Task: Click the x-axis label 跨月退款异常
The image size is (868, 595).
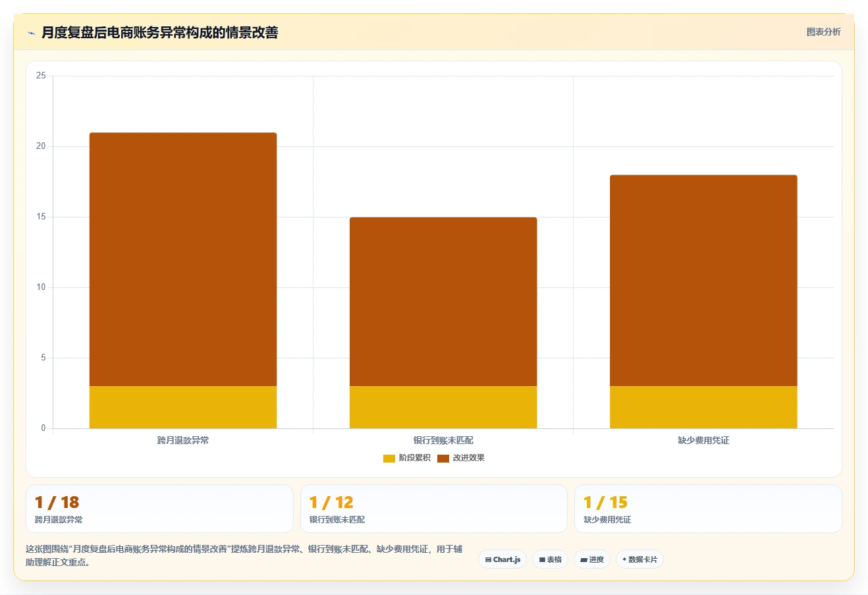Action: pyautogui.click(x=183, y=440)
